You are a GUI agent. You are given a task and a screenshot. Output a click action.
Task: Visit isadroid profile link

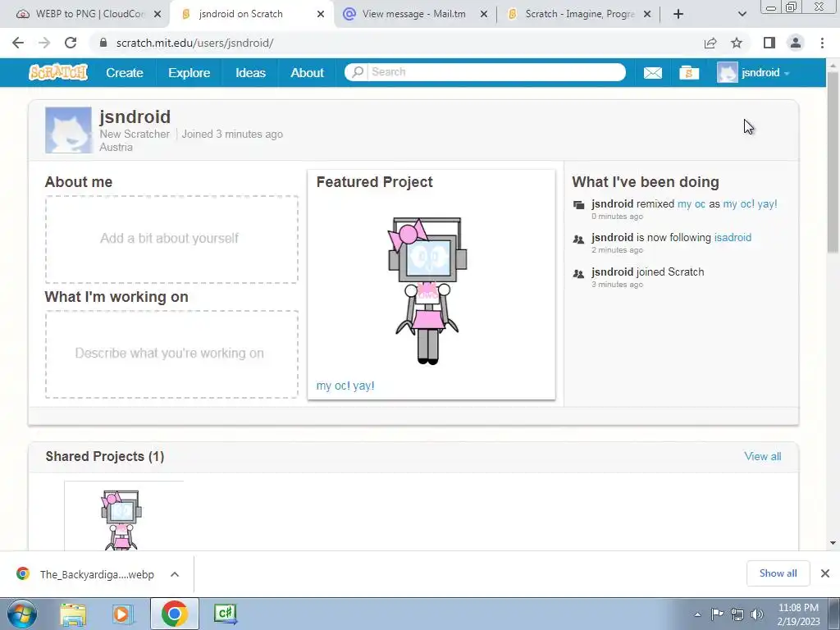click(x=733, y=237)
